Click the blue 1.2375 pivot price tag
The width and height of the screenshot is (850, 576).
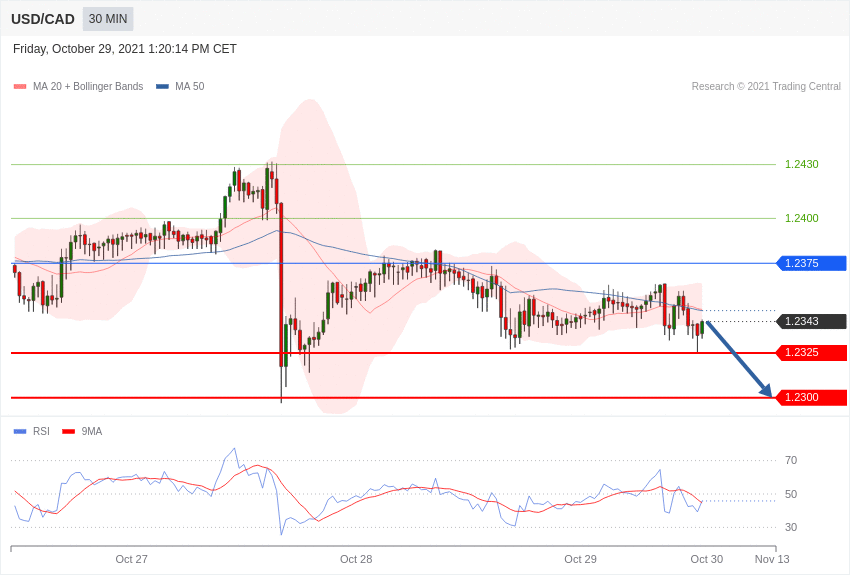811,263
